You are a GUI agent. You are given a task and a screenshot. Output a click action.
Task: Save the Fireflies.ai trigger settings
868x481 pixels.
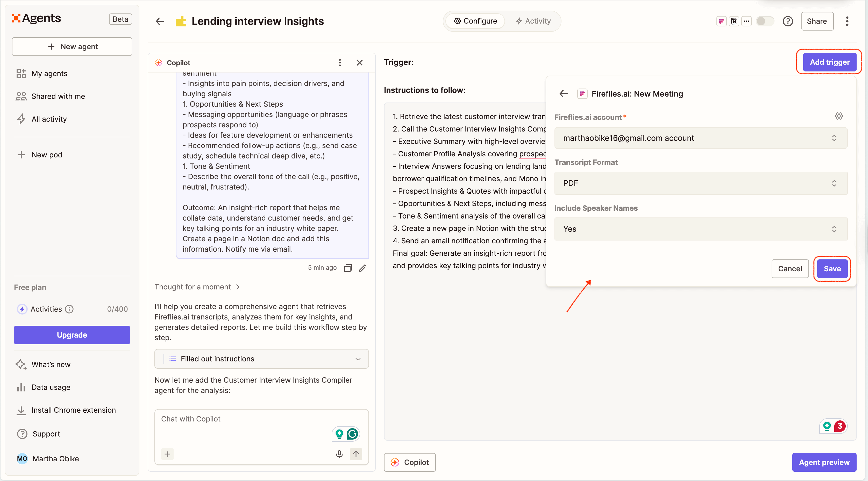tap(832, 269)
